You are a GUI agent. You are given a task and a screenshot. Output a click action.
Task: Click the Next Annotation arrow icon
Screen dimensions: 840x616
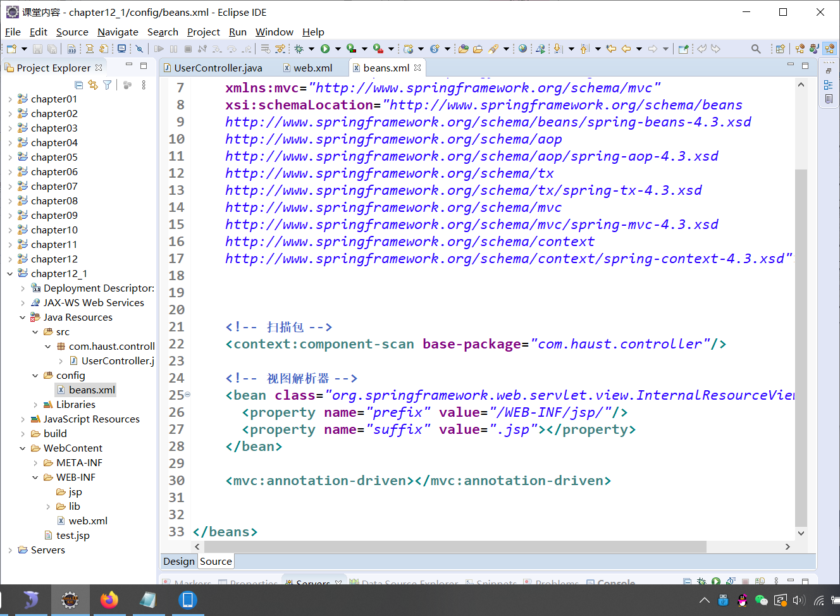click(x=557, y=49)
